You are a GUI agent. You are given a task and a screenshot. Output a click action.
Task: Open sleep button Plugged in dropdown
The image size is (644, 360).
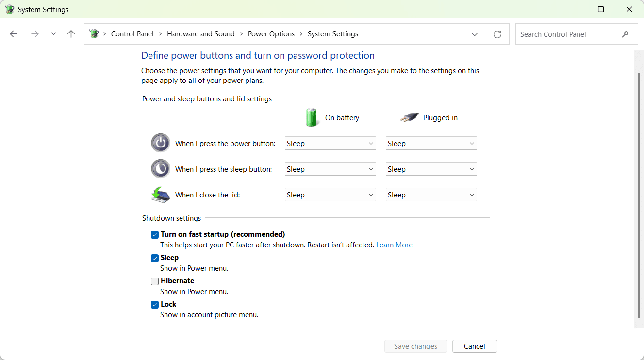point(431,169)
